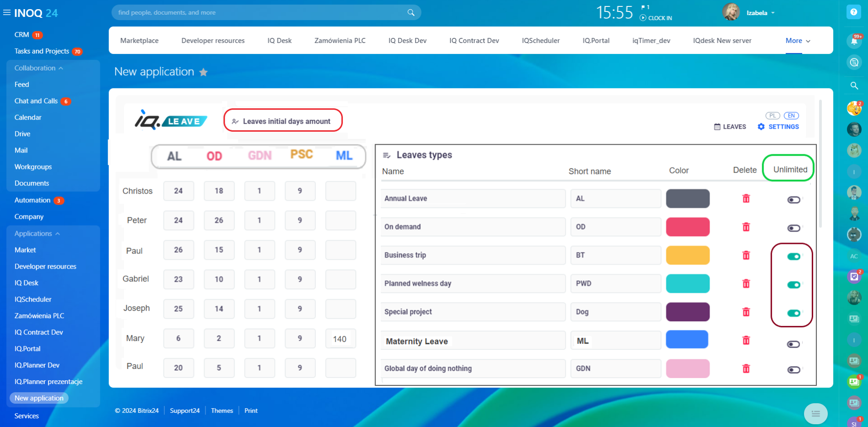The image size is (868, 427).
Task: Open the chat messenger icon in right sidebar
Action: click(x=854, y=62)
